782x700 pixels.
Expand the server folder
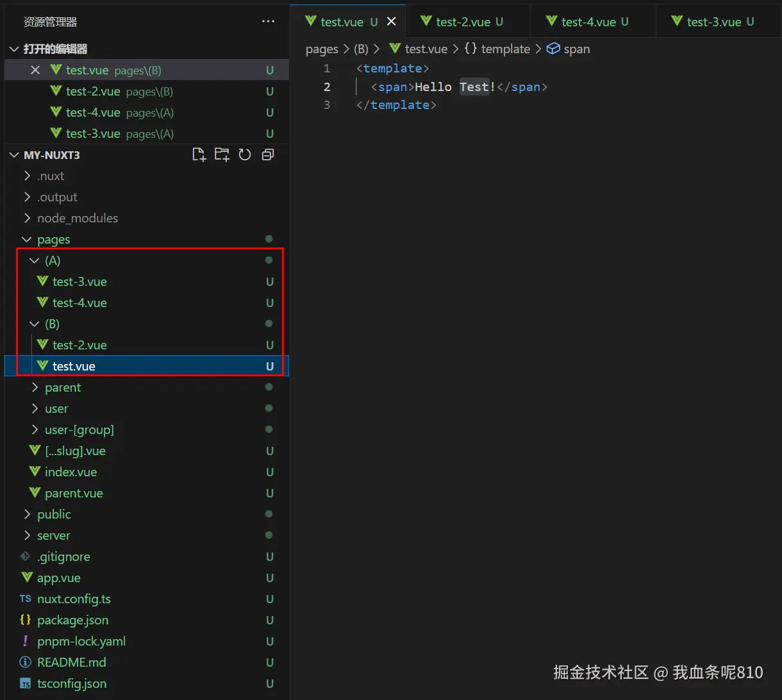pos(27,535)
